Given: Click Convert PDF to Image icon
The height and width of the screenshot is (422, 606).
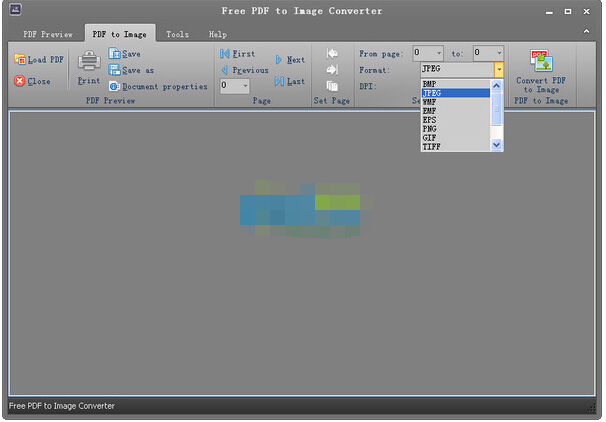Looking at the screenshot, I should click(541, 60).
